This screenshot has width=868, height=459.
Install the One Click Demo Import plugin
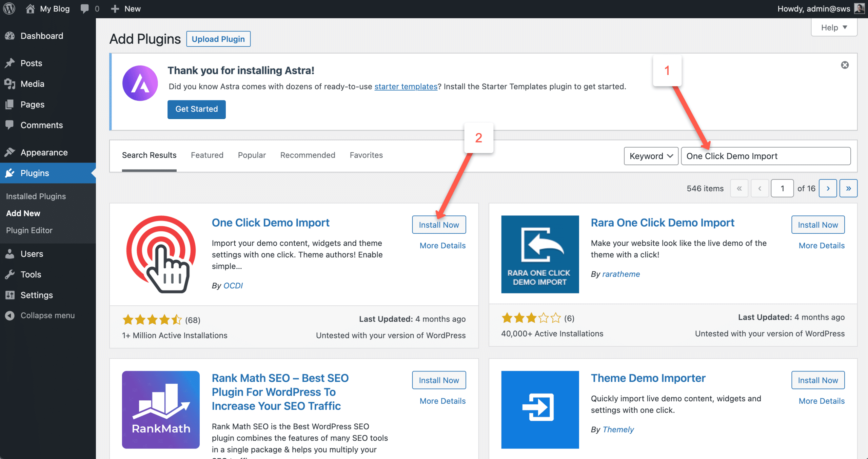pyautogui.click(x=439, y=225)
